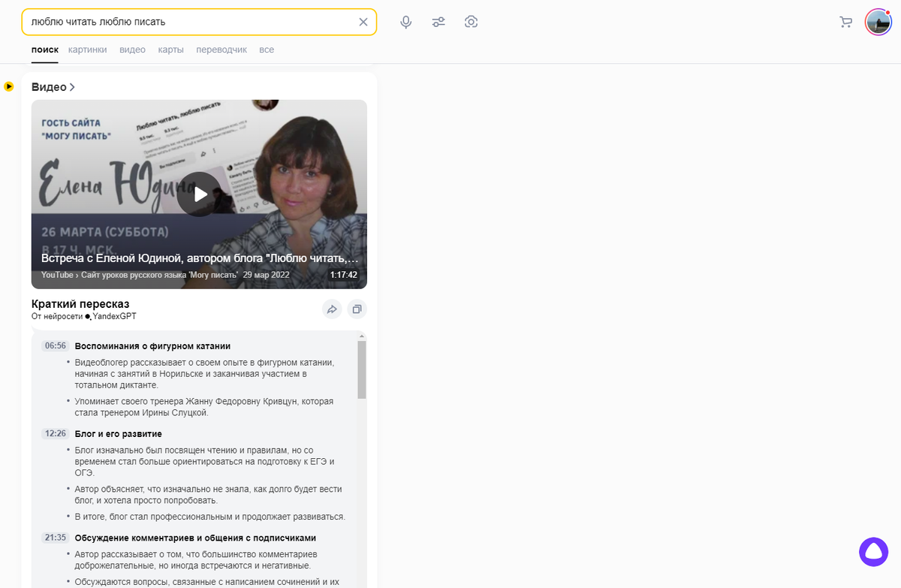Click the summary panel scrollbar thumb
The image size is (901, 588).
pos(362,369)
